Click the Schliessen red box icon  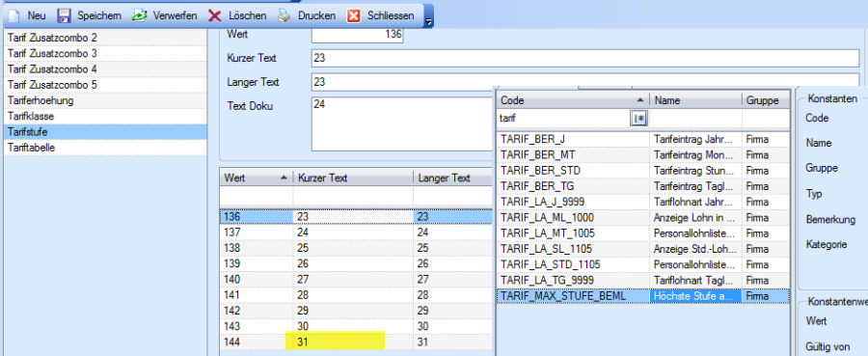click(354, 16)
